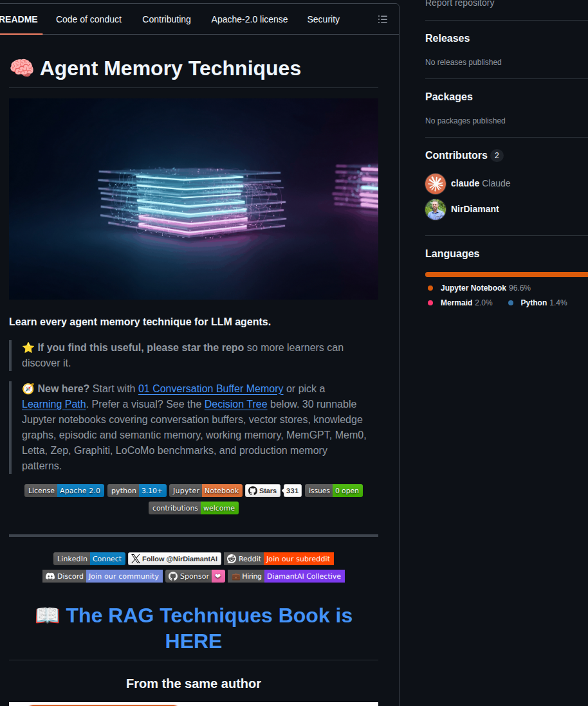This screenshot has width=588, height=706.
Task: Click the issues 0 open badge
Action: coord(334,491)
